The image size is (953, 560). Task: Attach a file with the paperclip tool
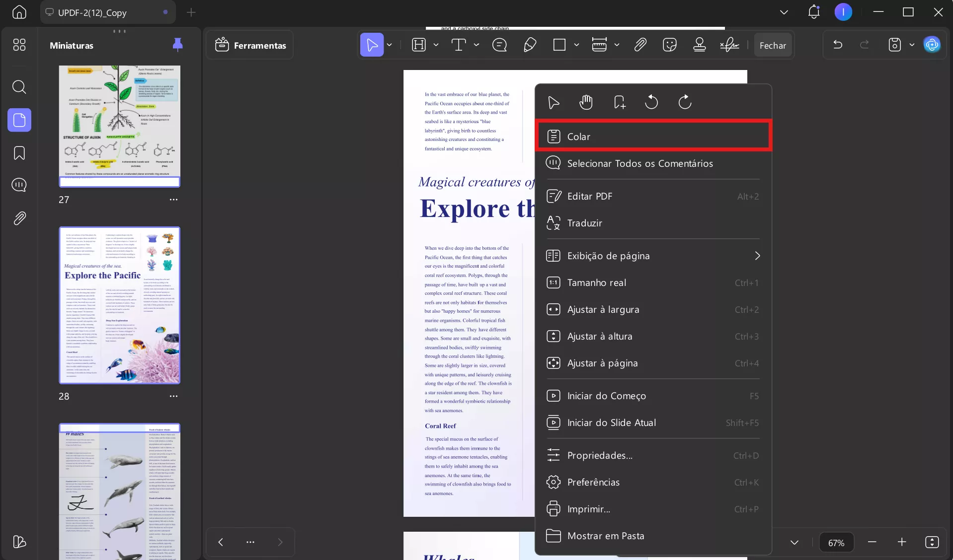640,45
